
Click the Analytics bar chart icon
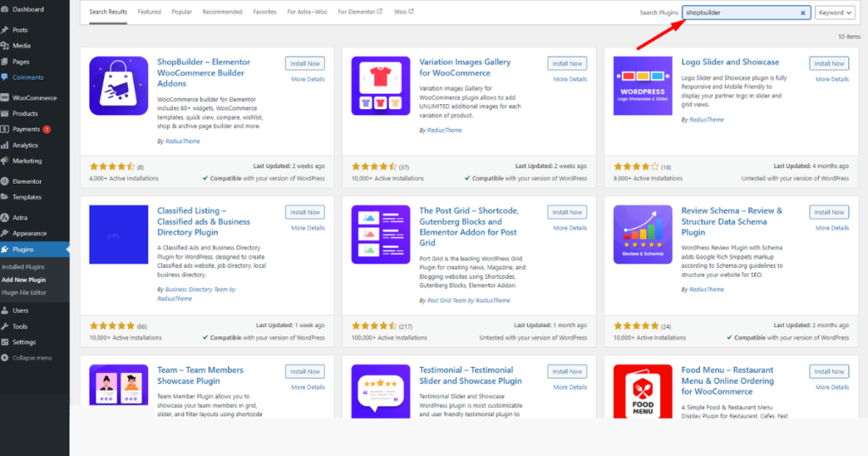tap(5, 145)
